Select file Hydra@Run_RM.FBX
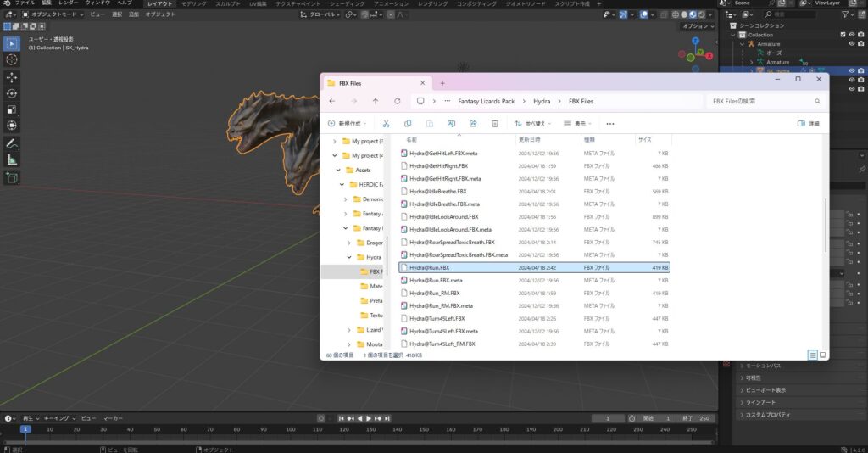Image resolution: width=868 pixels, height=453 pixels. [434, 293]
